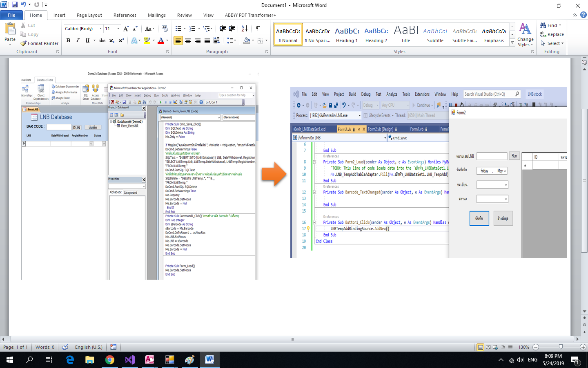This screenshot has width=588, height=368.
Task: Toggle Strikethrough formatting
Action: (102, 40)
